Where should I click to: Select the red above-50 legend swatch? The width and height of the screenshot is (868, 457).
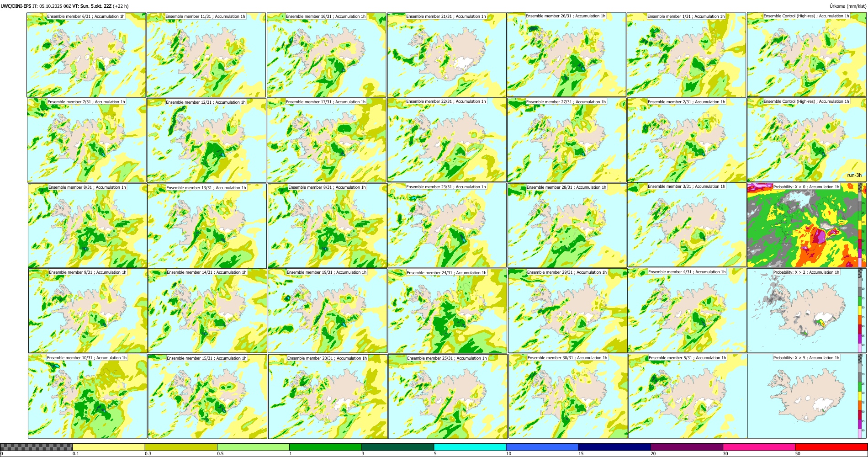point(831,447)
